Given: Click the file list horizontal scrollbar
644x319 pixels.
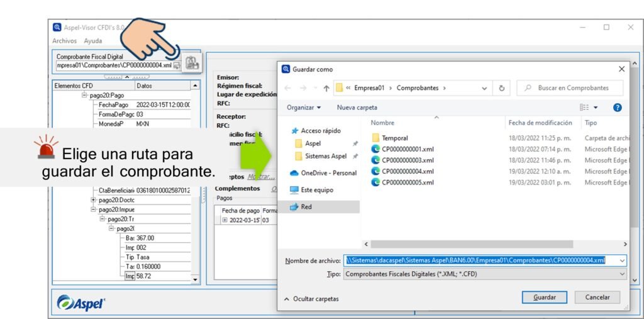Looking at the screenshot, I should click(472, 244).
